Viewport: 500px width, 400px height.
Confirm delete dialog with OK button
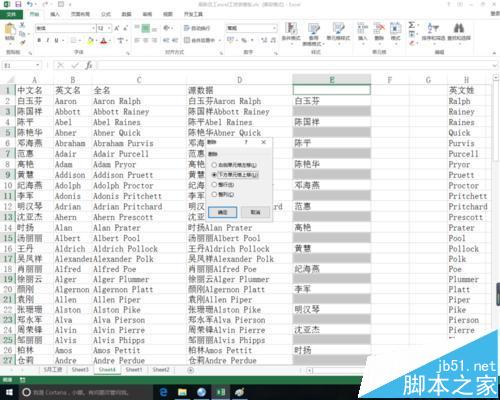[x=222, y=212]
